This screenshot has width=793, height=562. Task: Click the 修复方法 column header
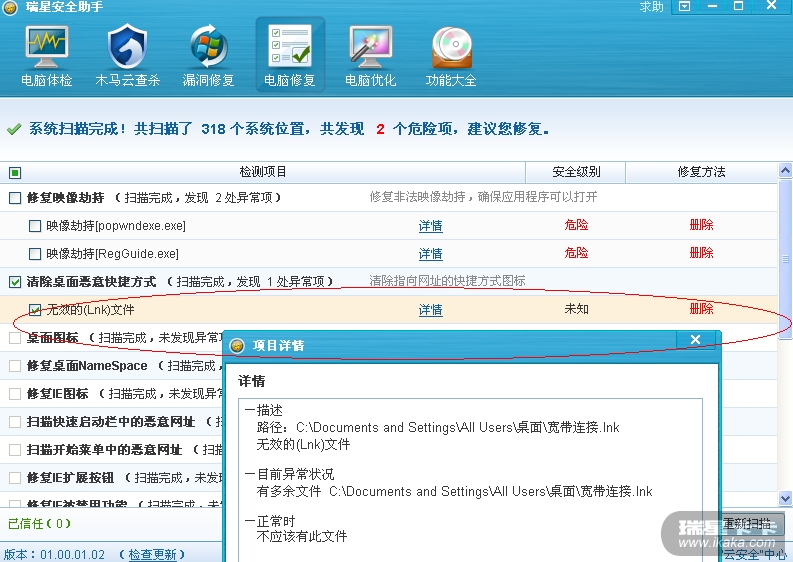[x=701, y=172]
